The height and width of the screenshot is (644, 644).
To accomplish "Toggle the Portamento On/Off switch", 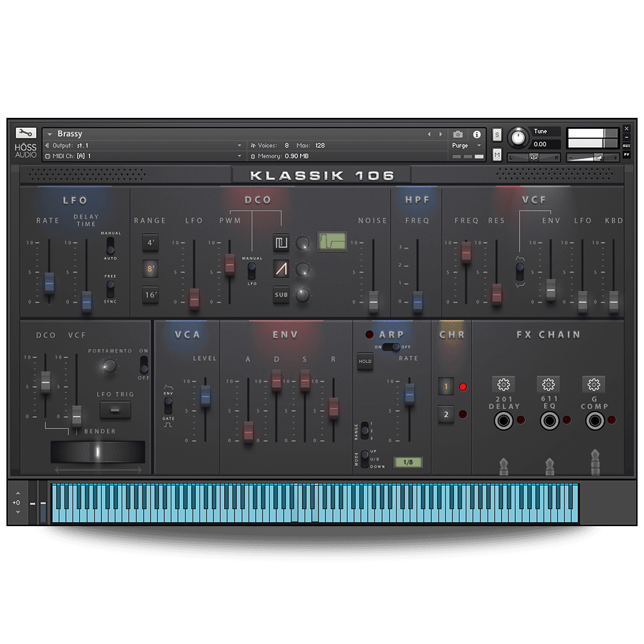I will point(144,364).
